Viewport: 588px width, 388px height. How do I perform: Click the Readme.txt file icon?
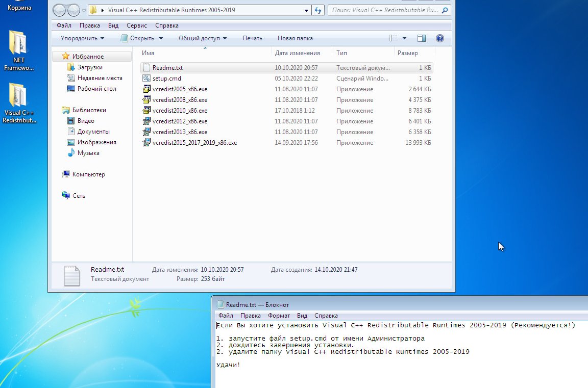tap(146, 68)
